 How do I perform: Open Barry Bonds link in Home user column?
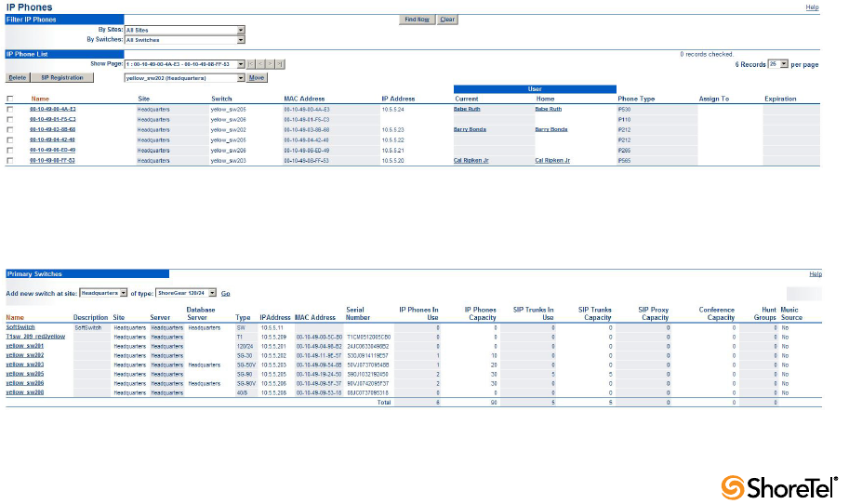pos(551,130)
